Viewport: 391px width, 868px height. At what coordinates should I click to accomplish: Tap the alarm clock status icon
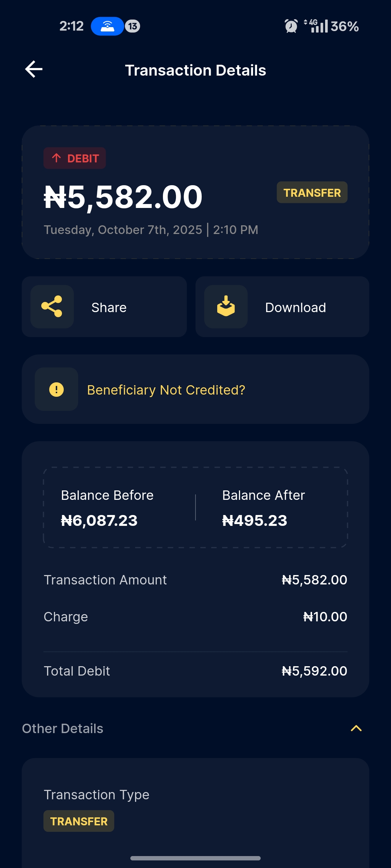point(291,26)
